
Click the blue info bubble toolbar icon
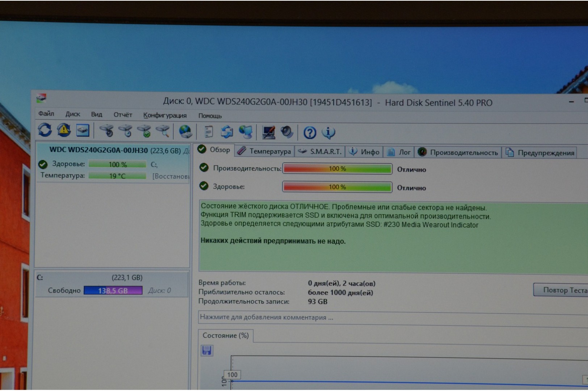coord(328,133)
